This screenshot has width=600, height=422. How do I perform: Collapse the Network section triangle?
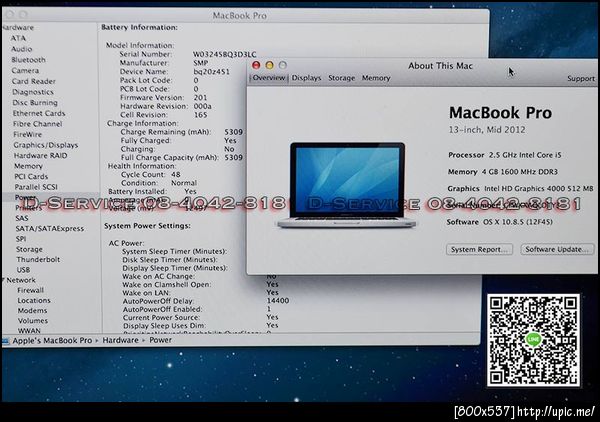[x=3, y=280]
